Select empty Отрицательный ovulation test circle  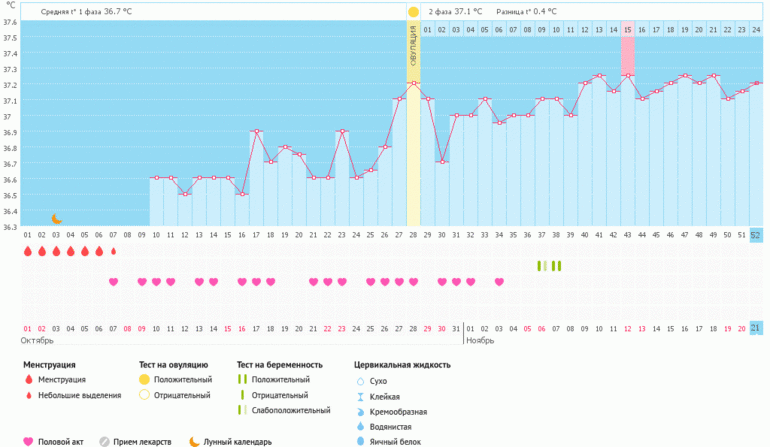click(x=144, y=395)
